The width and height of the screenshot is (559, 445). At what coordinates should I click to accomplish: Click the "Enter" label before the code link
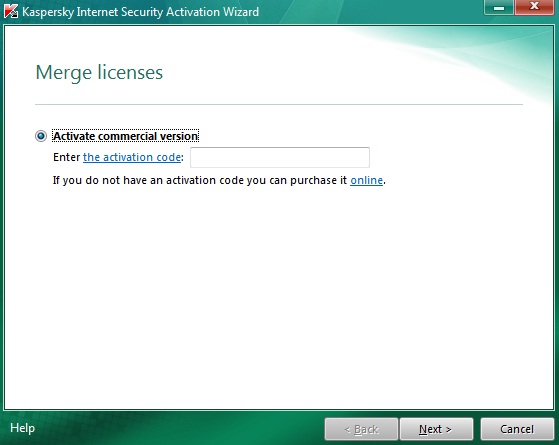66,157
